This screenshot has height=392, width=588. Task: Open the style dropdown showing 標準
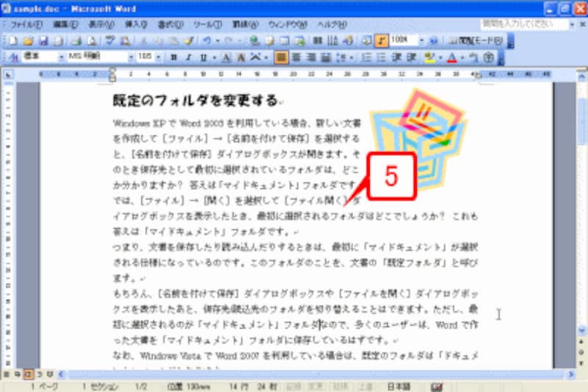(x=61, y=57)
